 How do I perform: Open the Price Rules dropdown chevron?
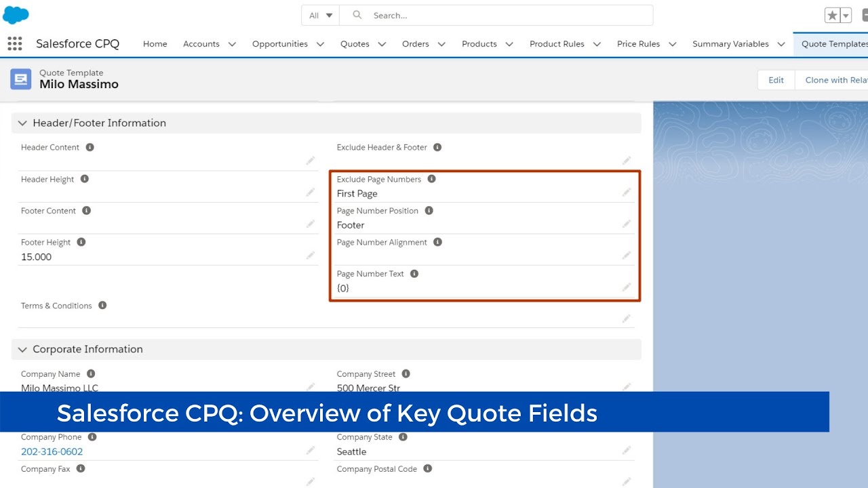click(673, 44)
